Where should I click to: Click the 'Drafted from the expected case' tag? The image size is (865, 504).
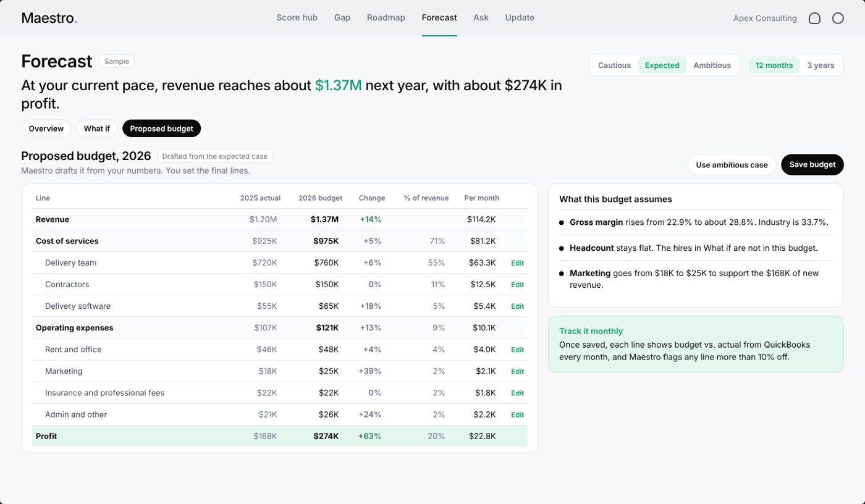[x=215, y=156]
